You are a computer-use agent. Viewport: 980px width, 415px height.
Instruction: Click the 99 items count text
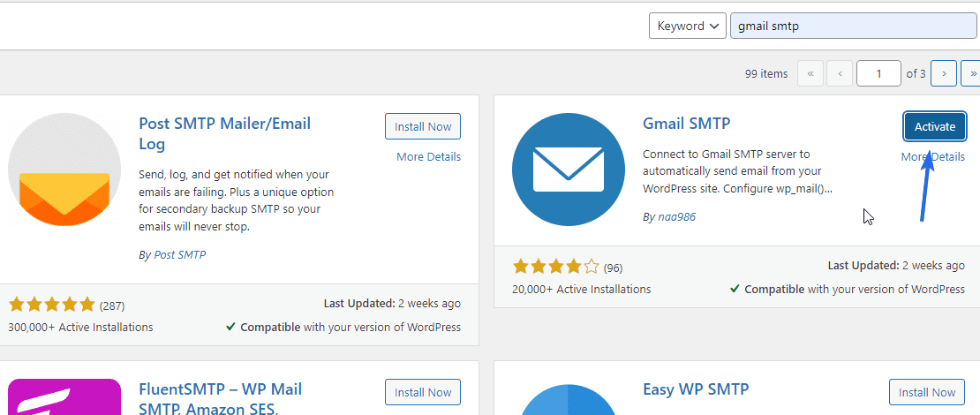coord(766,74)
